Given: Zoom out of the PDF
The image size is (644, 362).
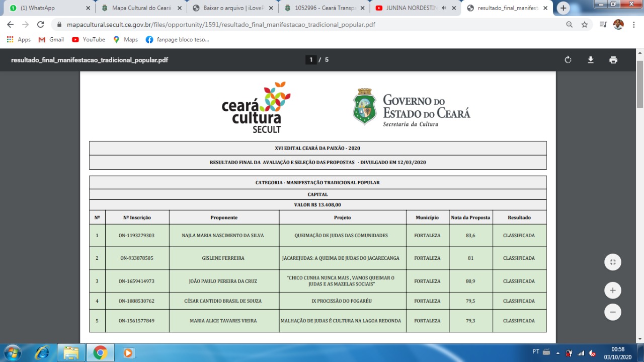Looking at the screenshot, I should click(x=612, y=312).
